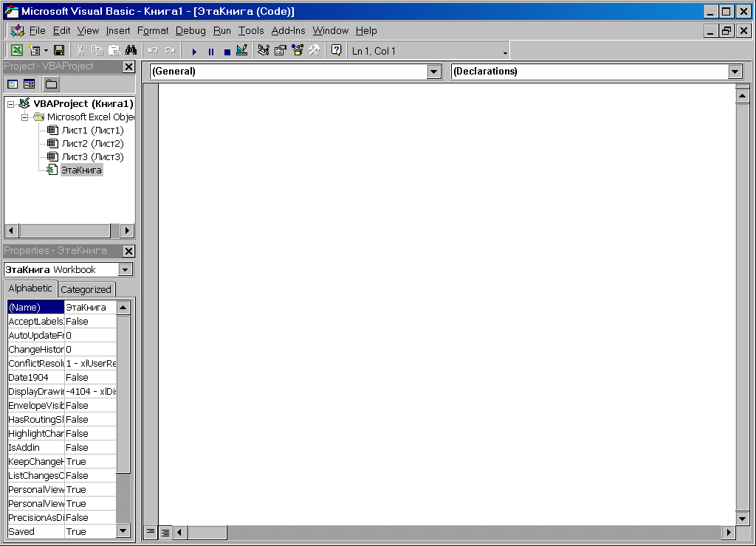This screenshot has height=546, width=756.
Task: Click the Insert UserForm toolbar icon
Action: point(34,50)
